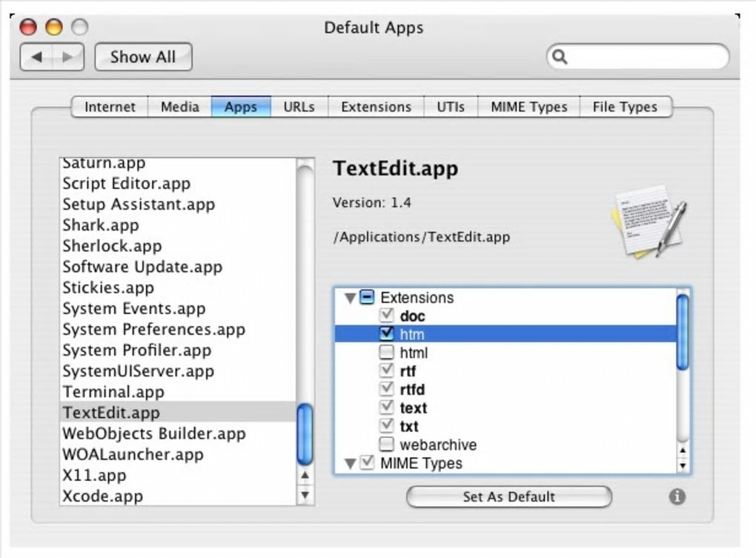
Task: Click the extensions list scrollbar thumb
Action: tap(683, 333)
